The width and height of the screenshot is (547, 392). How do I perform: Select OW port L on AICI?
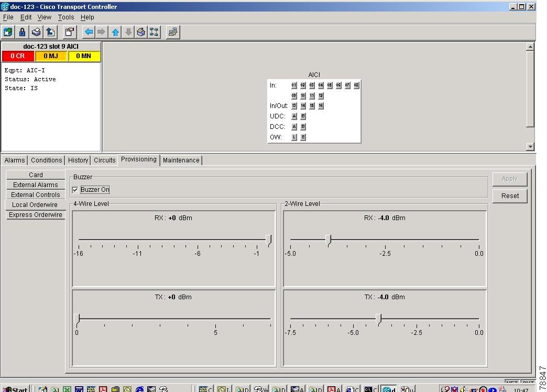pyautogui.click(x=294, y=137)
